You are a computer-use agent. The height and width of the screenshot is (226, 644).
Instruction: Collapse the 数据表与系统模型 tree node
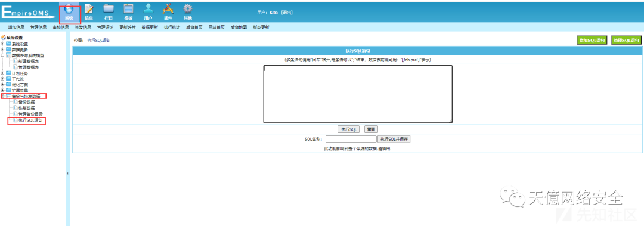point(3,55)
